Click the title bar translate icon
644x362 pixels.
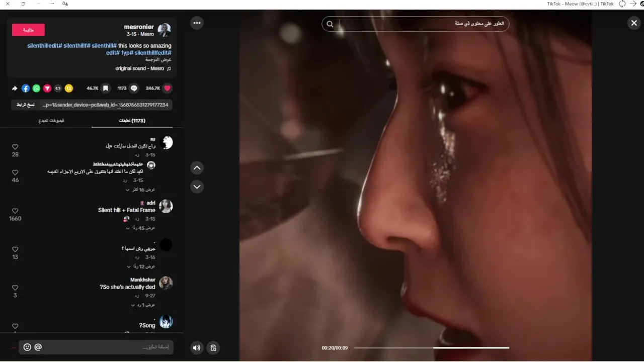65,4
